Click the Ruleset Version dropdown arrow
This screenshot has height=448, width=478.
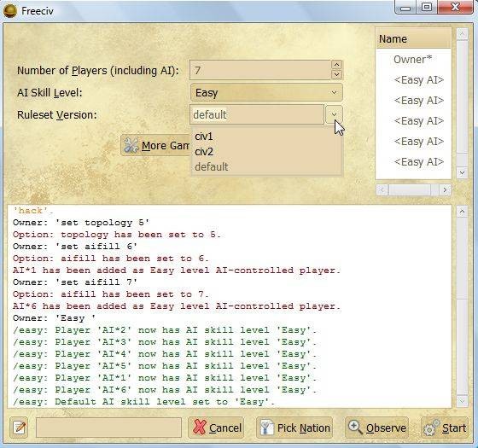pyautogui.click(x=334, y=114)
